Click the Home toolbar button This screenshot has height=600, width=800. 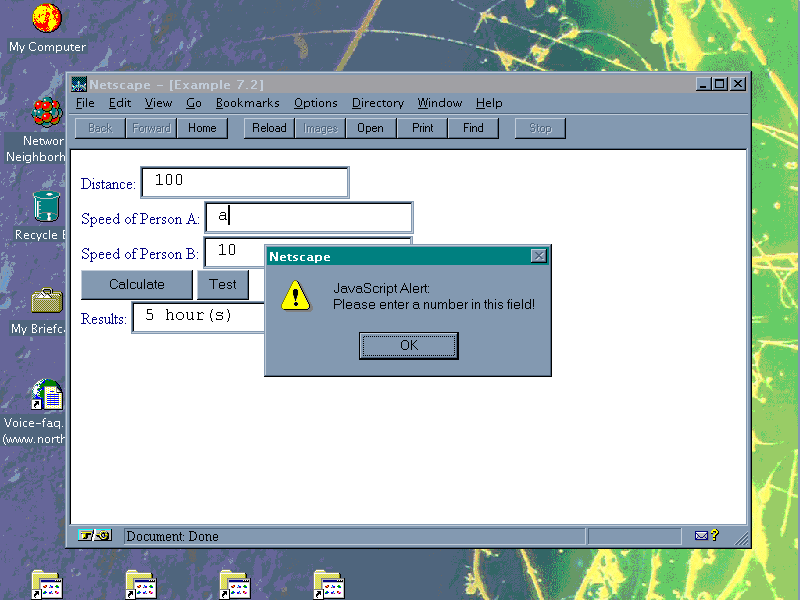tap(202, 128)
